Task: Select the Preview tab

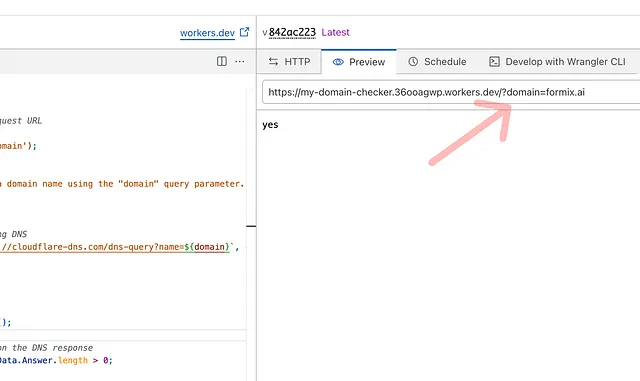Action: 358,62
